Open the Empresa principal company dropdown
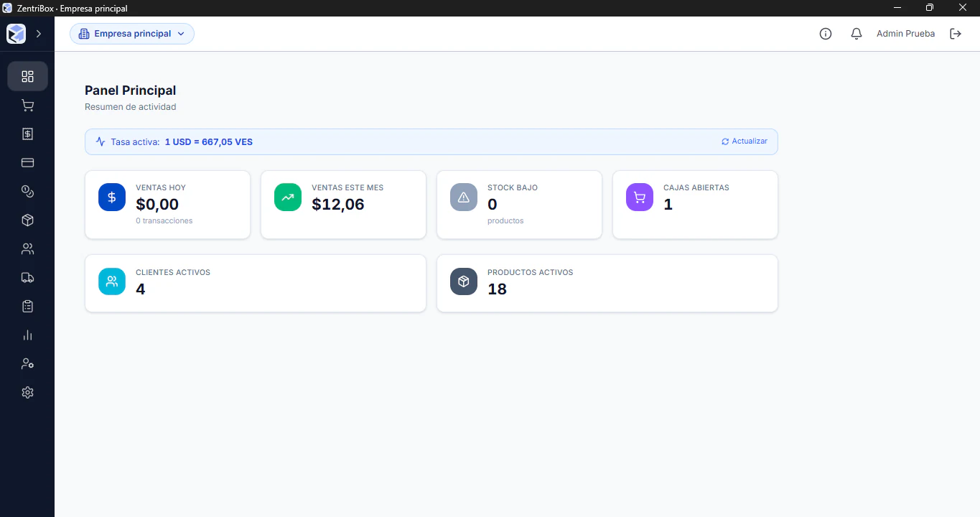Image resolution: width=980 pixels, height=517 pixels. (x=132, y=34)
